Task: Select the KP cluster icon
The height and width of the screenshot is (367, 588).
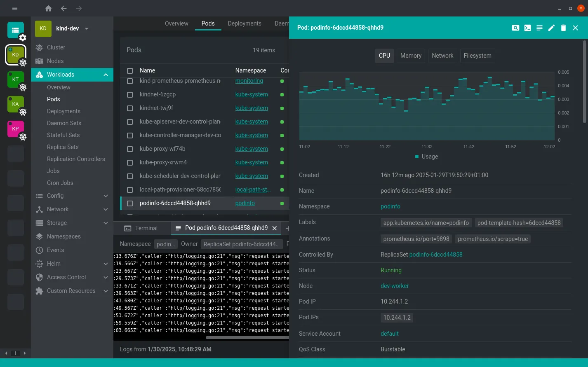Action: click(16, 129)
